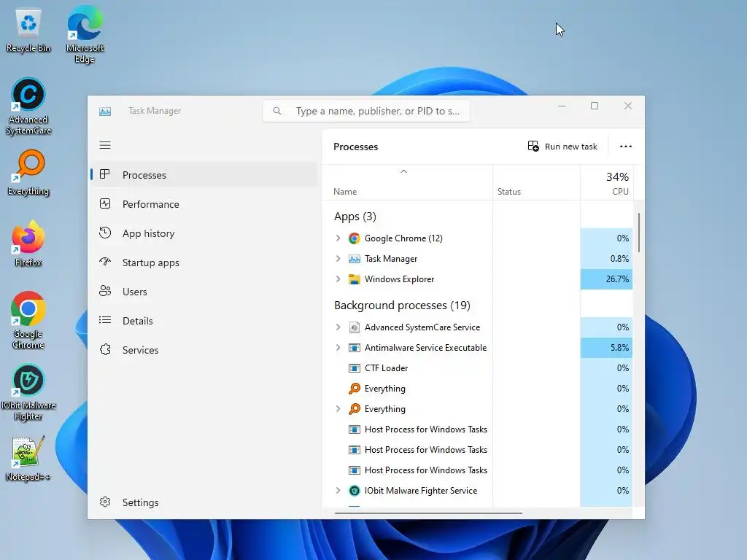Viewport: 747px width, 560px height.
Task: Click the Apps (3) group heading
Action: pos(355,217)
